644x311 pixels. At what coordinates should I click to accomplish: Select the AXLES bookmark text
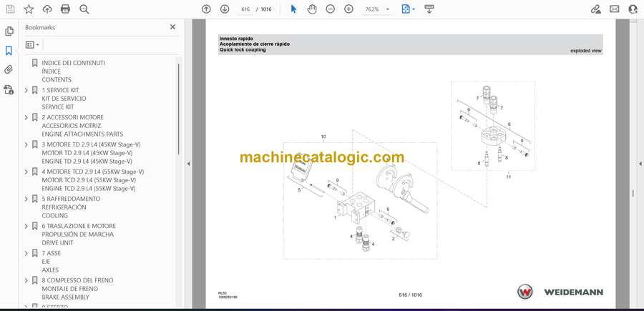(x=50, y=270)
